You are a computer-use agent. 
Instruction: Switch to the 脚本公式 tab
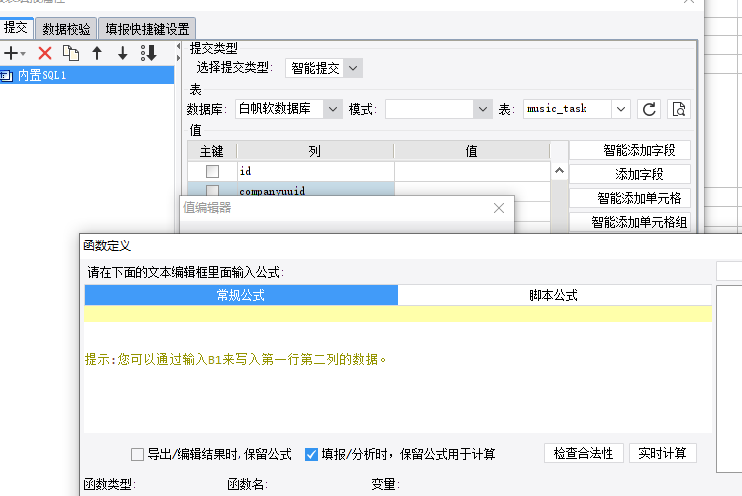[554, 295]
